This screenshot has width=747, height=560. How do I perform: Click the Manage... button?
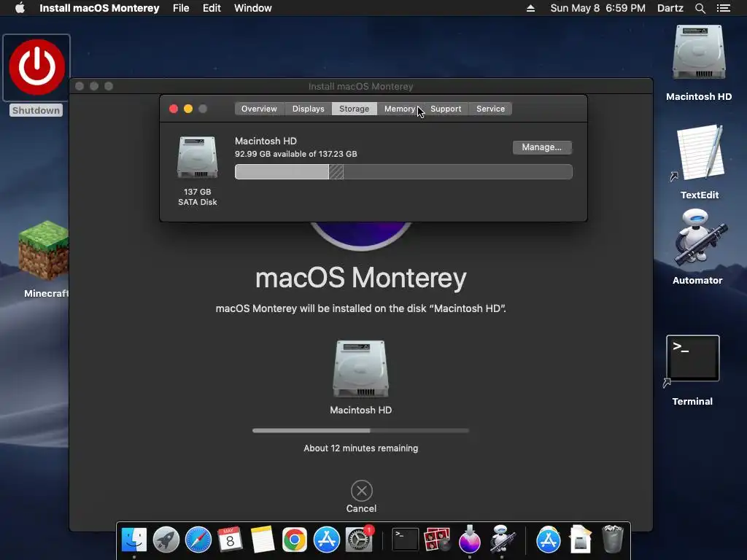click(x=542, y=147)
